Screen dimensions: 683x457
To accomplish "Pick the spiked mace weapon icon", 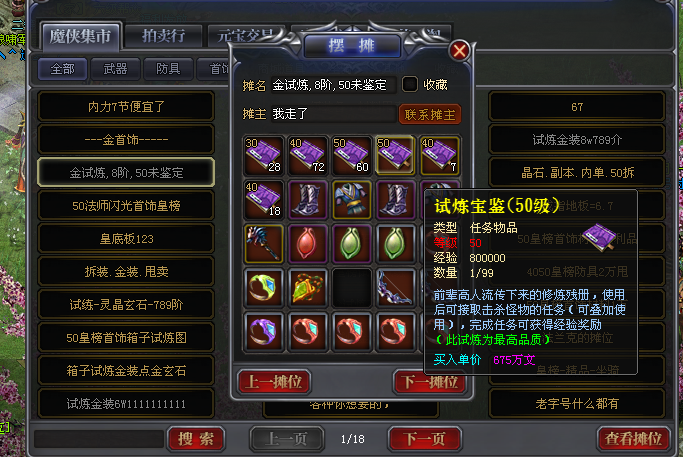I will [264, 244].
